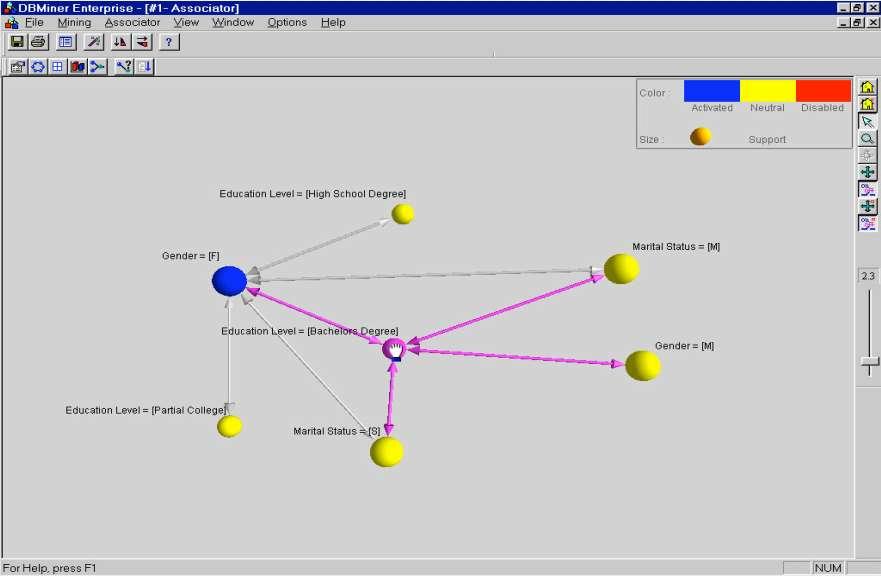Click the 'Marital Status = [M]' label text
Screen dimensions: 881x576
(x=676, y=247)
